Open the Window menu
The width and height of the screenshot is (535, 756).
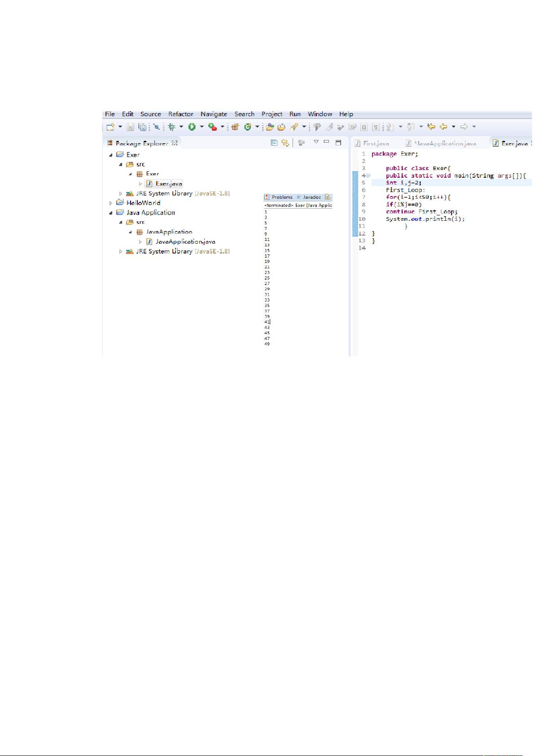320,114
